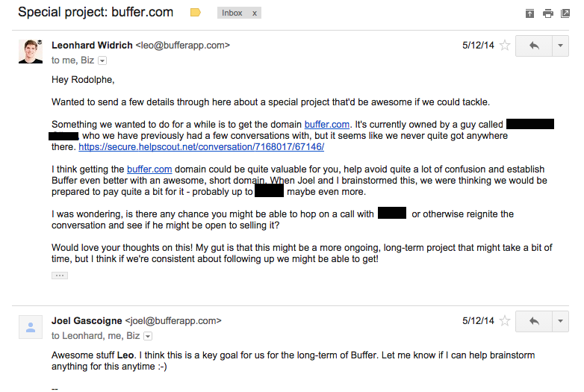Click sender name Leonhard Widrich
Image resolution: width=584 pixels, height=392 pixels.
click(92, 45)
